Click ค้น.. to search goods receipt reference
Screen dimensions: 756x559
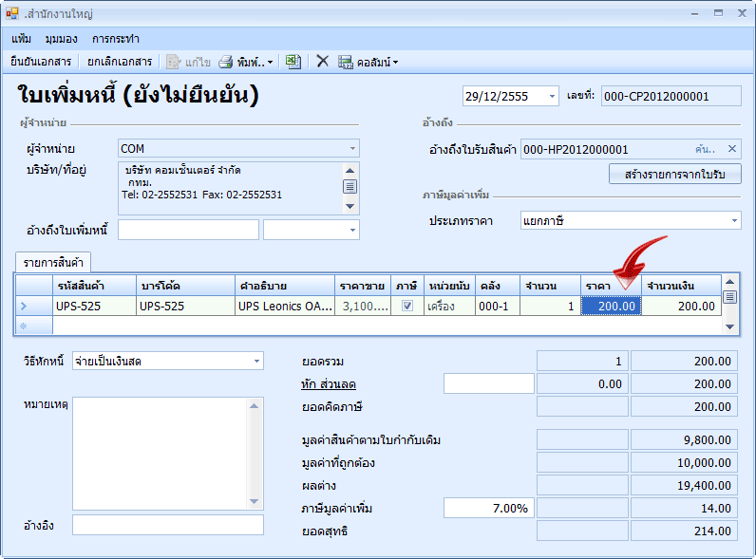pyautogui.click(x=704, y=149)
